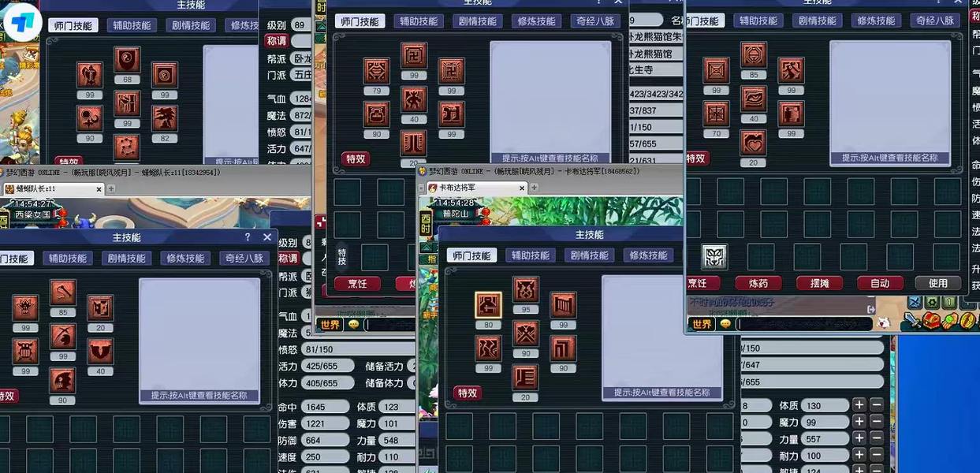This screenshot has height=473, width=980.
Task: Open help question mark in 蝴蝶队长z11 skill panel
Action: pos(247,237)
